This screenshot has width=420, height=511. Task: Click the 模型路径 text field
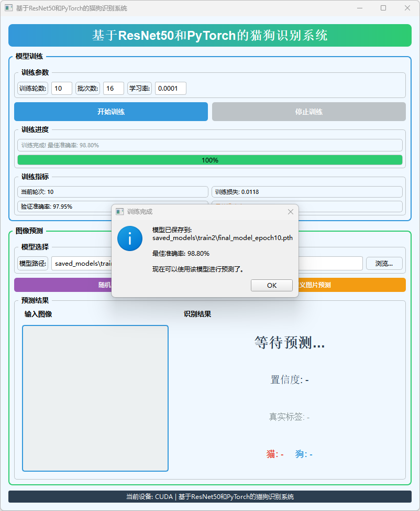click(81, 263)
